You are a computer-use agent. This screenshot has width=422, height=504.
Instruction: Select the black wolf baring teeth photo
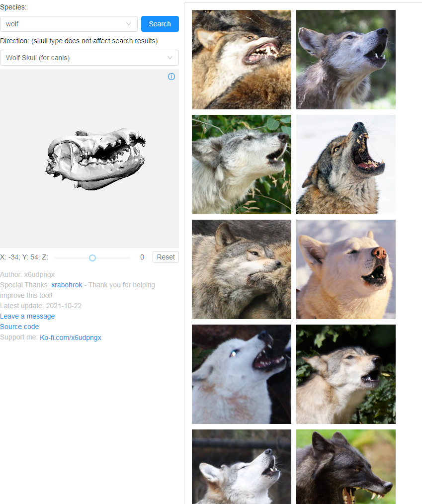(x=346, y=467)
